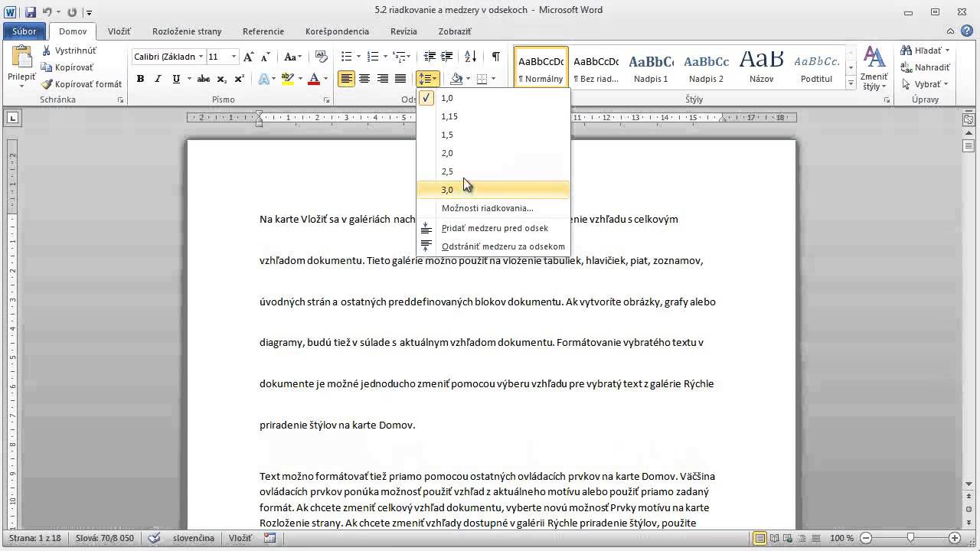Click the grow font size icon
Screen dimensions: 980x551
pyautogui.click(x=250, y=57)
